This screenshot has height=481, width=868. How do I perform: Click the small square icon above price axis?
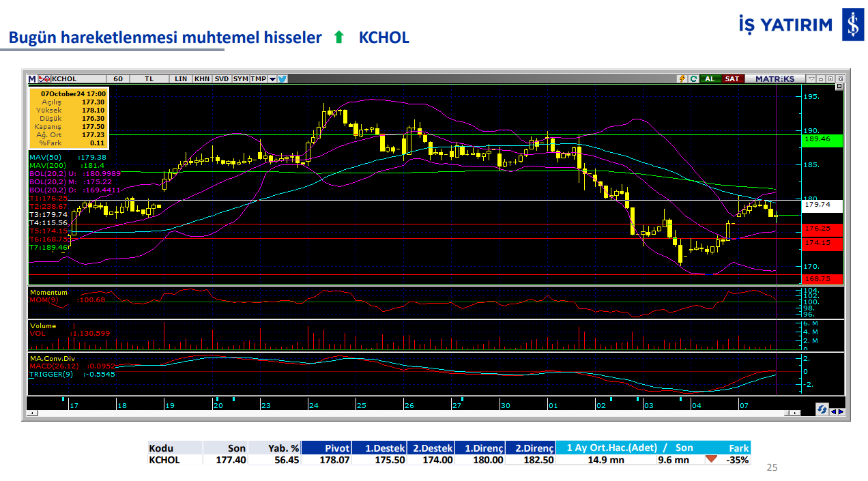click(x=839, y=87)
